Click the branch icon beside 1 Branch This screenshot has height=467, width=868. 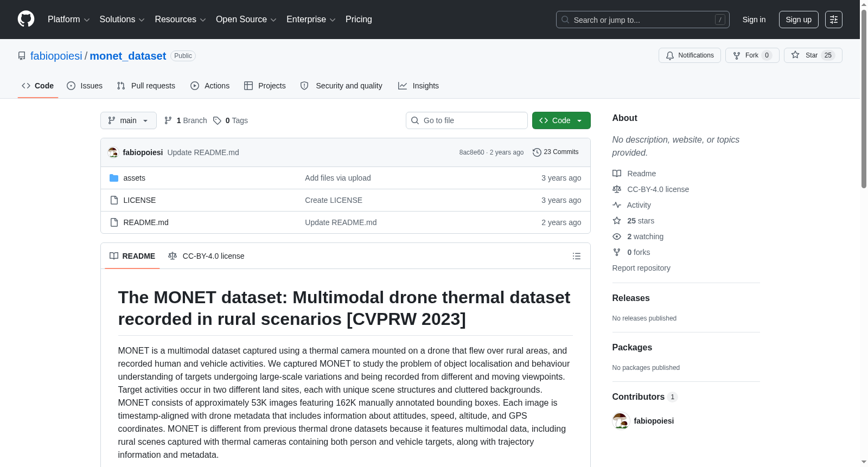[x=168, y=120]
